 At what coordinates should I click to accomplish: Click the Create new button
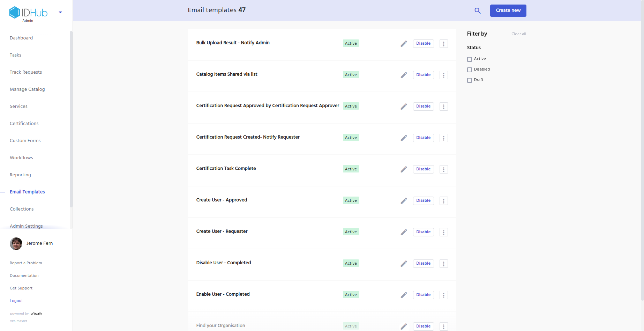[x=508, y=10]
